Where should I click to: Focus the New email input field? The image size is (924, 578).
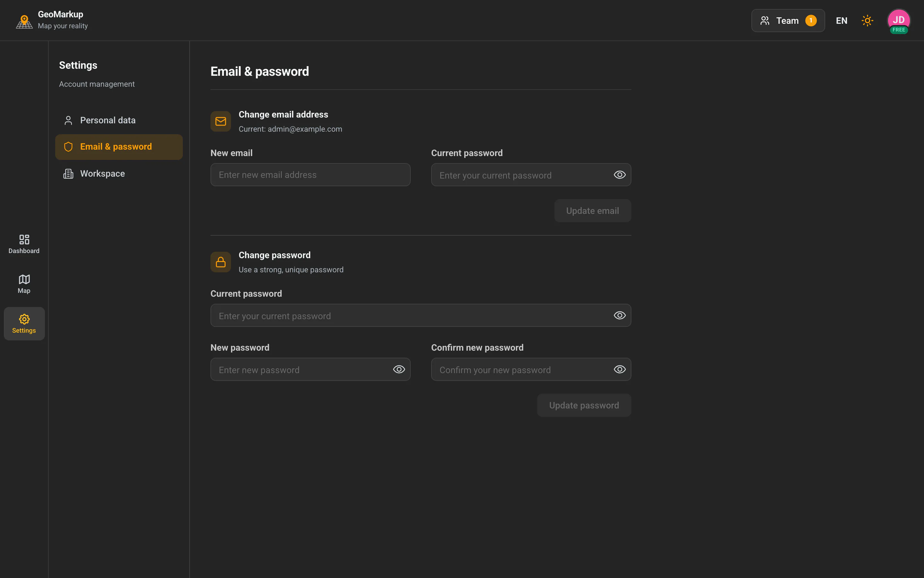pos(311,175)
